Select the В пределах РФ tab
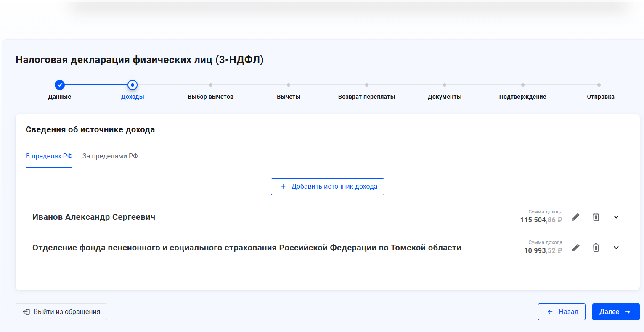The image size is (644, 332). 49,156
